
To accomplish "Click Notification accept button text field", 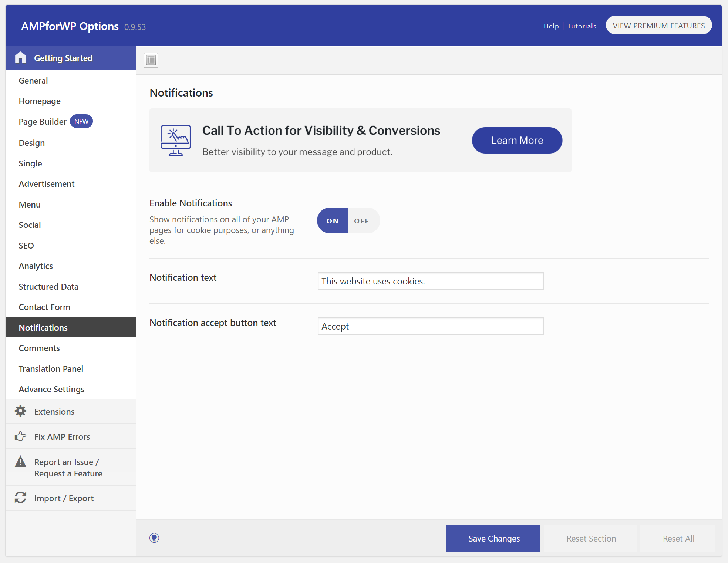I will pyautogui.click(x=429, y=326).
